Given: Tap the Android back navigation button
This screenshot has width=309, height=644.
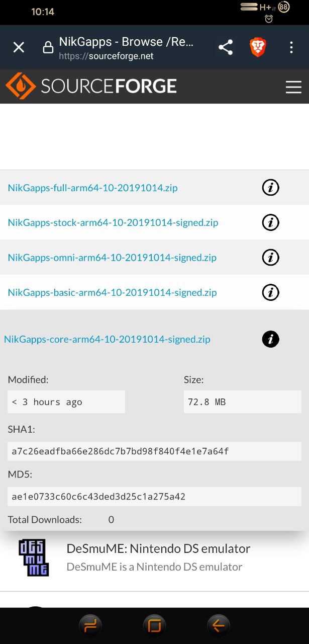Looking at the screenshot, I should point(219,625).
